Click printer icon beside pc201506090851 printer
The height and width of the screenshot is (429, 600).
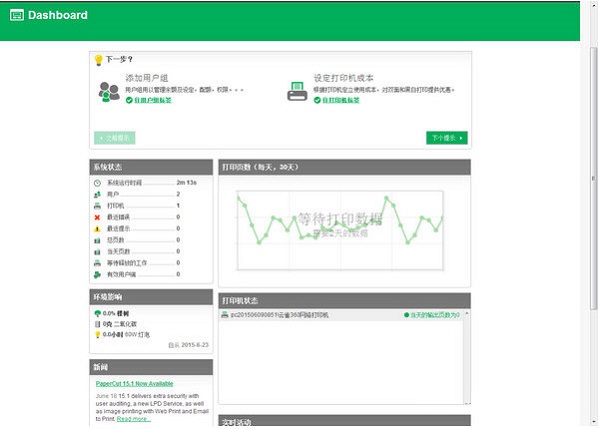(x=225, y=315)
